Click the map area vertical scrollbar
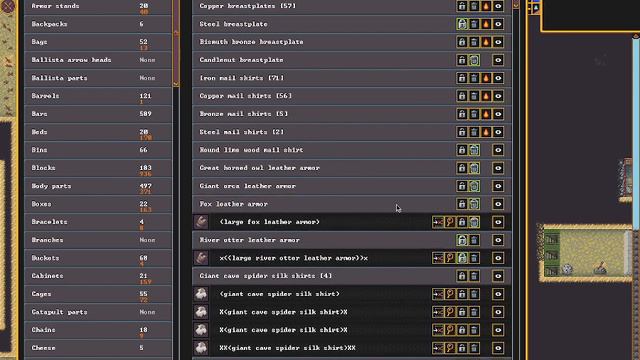The width and height of the screenshot is (640, 360). pyautogui.click(x=636, y=133)
